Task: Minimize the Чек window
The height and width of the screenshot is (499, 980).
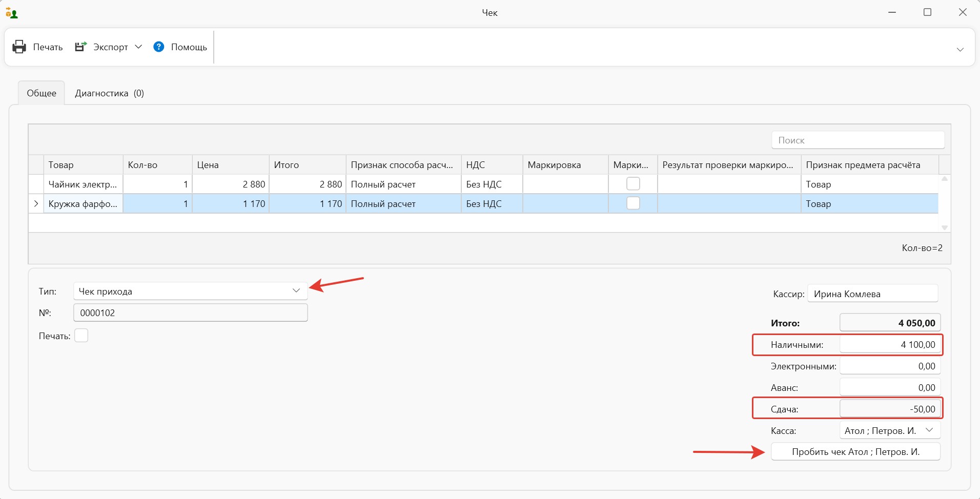Action: click(892, 12)
